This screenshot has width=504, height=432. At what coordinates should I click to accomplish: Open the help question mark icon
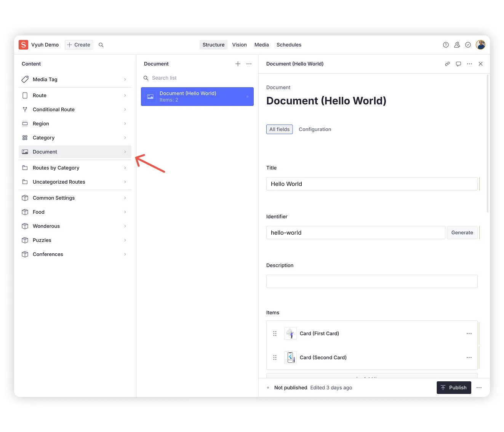click(446, 45)
